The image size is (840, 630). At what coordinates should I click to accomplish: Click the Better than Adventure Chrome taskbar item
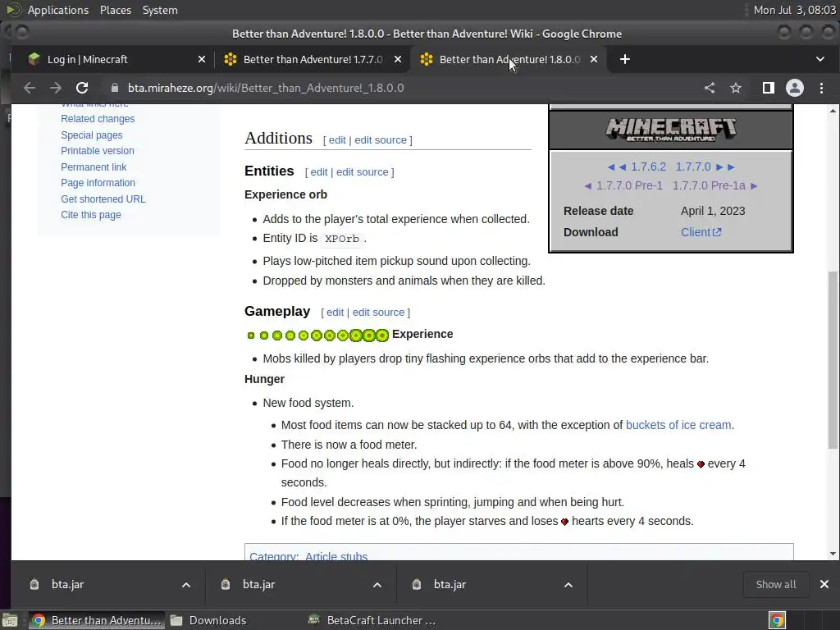point(97,620)
